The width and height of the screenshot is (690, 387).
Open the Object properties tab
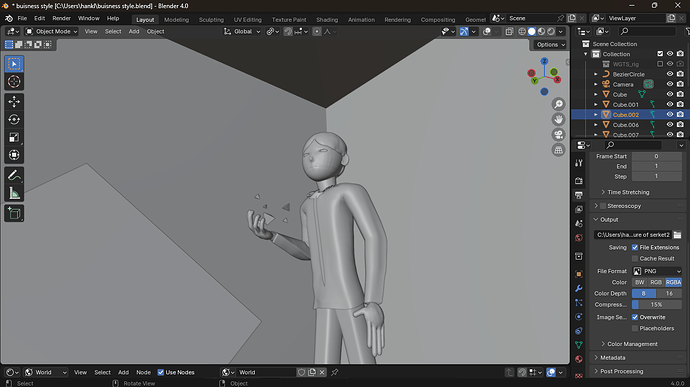(579, 274)
